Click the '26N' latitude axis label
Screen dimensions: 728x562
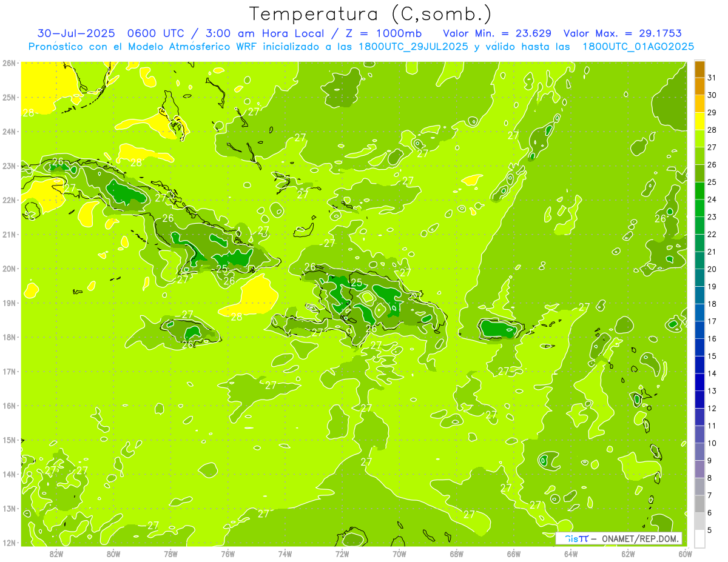pos(8,63)
